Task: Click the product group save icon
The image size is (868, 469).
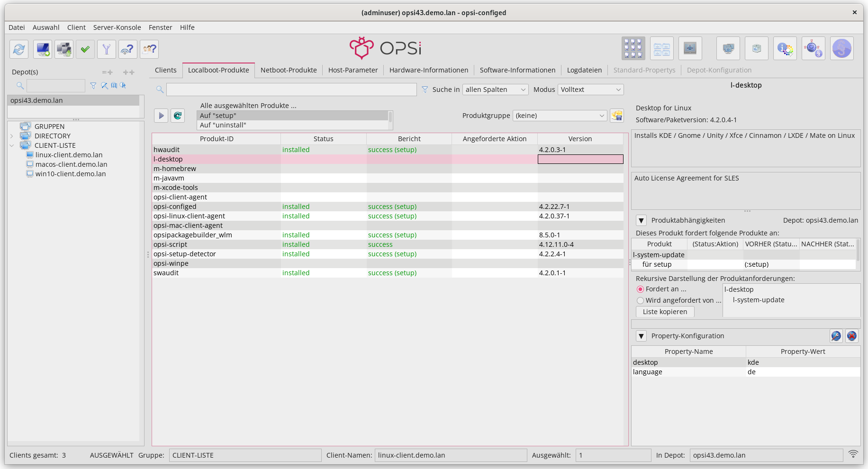Action: point(617,116)
